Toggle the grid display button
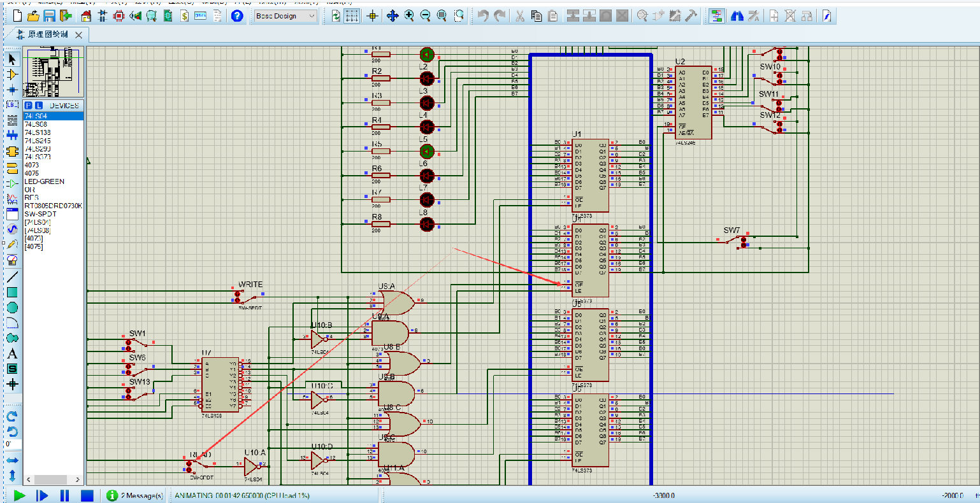Image resolution: width=980 pixels, height=503 pixels. pyautogui.click(x=352, y=16)
